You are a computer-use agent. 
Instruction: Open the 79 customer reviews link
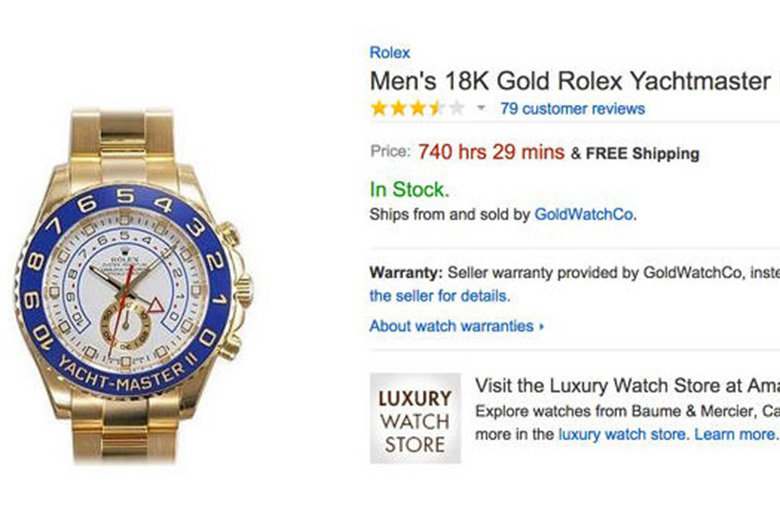(x=573, y=108)
